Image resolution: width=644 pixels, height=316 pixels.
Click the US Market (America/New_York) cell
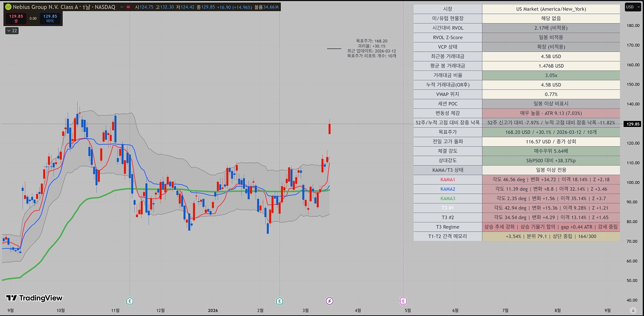[x=551, y=9]
